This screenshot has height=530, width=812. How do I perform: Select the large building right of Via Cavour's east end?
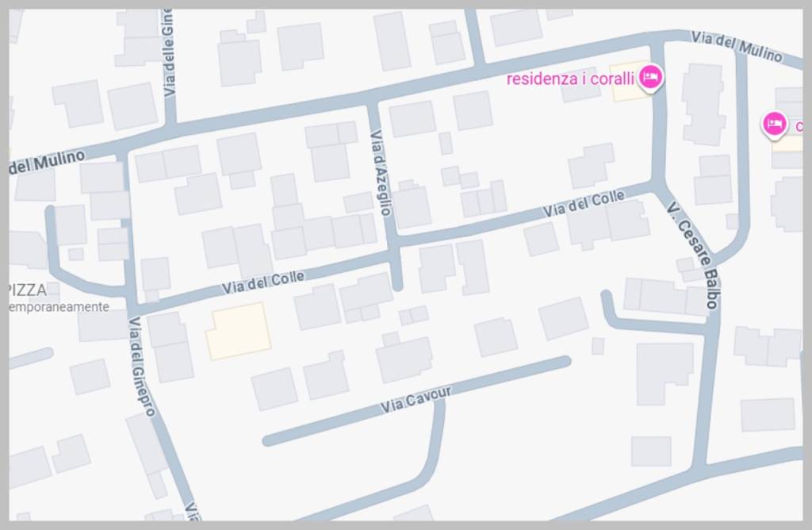[665, 372]
